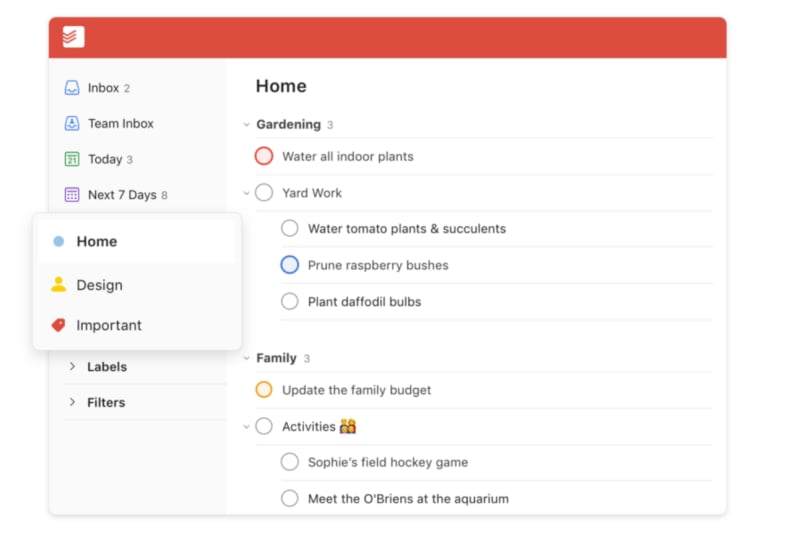Complete Meet the O'Briens at the aquarium
This screenshot has width=800, height=533.
coord(290,498)
